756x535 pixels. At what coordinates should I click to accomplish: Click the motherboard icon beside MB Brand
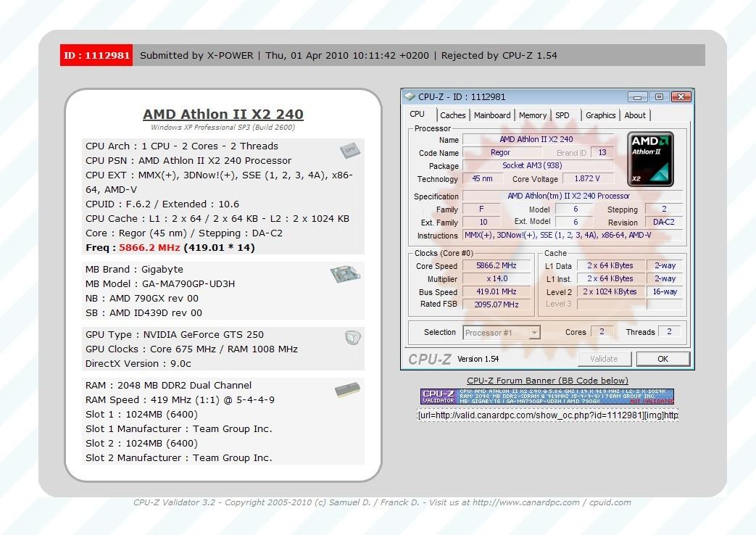coord(345,274)
